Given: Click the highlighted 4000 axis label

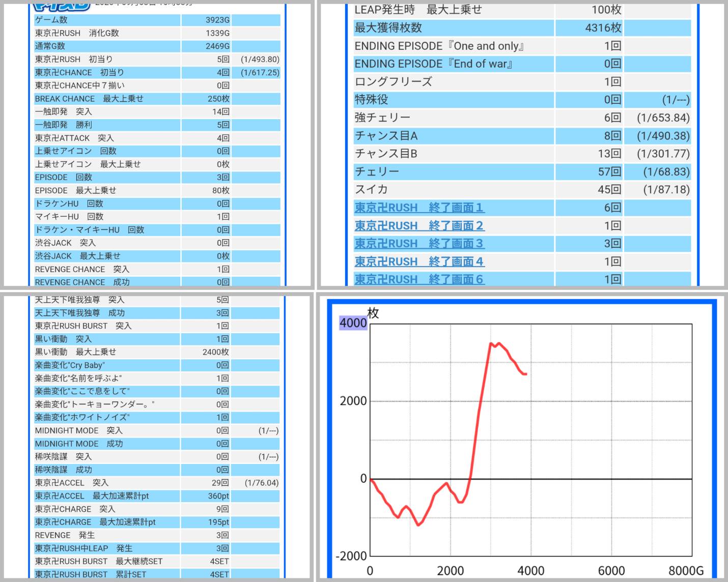Looking at the screenshot, I should [x=353, y=323].
